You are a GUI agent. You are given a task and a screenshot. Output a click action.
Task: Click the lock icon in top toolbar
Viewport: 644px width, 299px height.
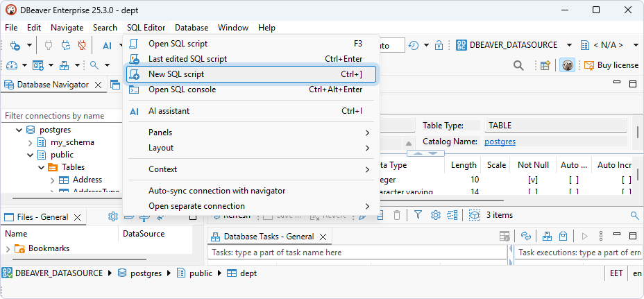coord(439,45)
